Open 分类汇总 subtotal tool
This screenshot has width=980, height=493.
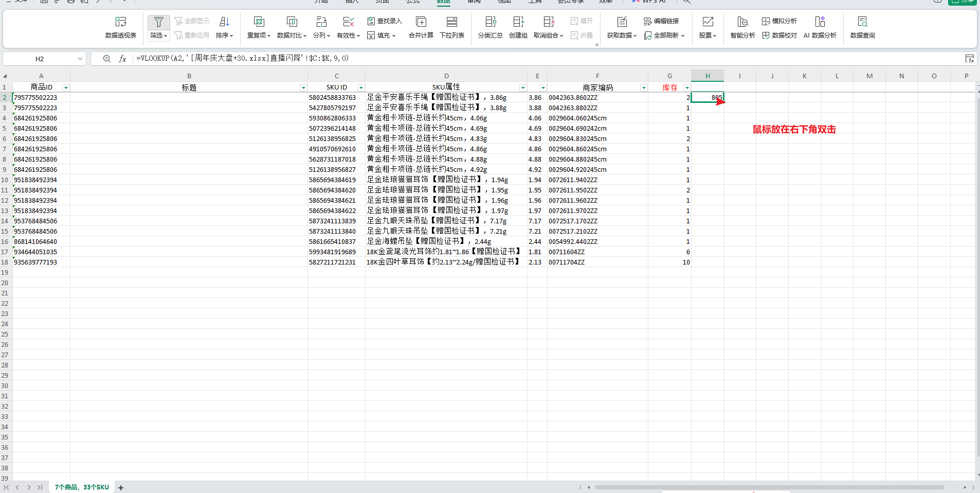click(x=490, y=27)
